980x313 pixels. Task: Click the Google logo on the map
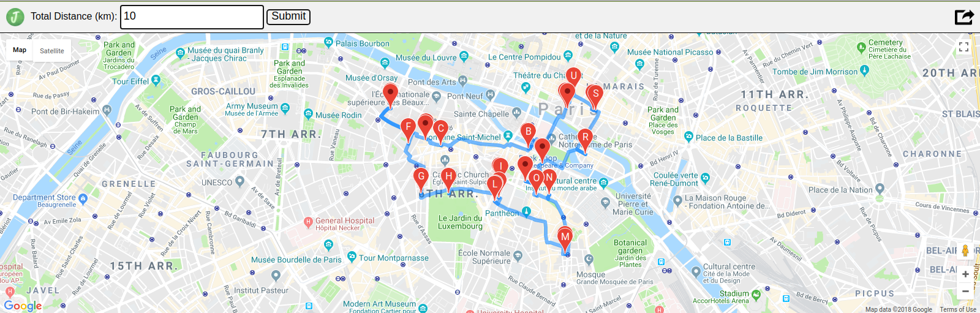point(23,305)
